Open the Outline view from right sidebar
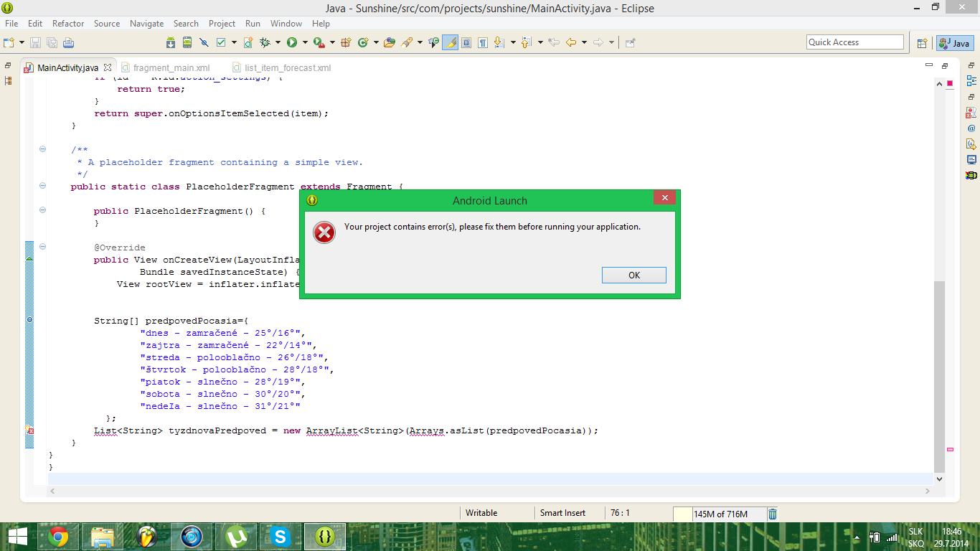 pyautogui.click(x=971, y=80)
